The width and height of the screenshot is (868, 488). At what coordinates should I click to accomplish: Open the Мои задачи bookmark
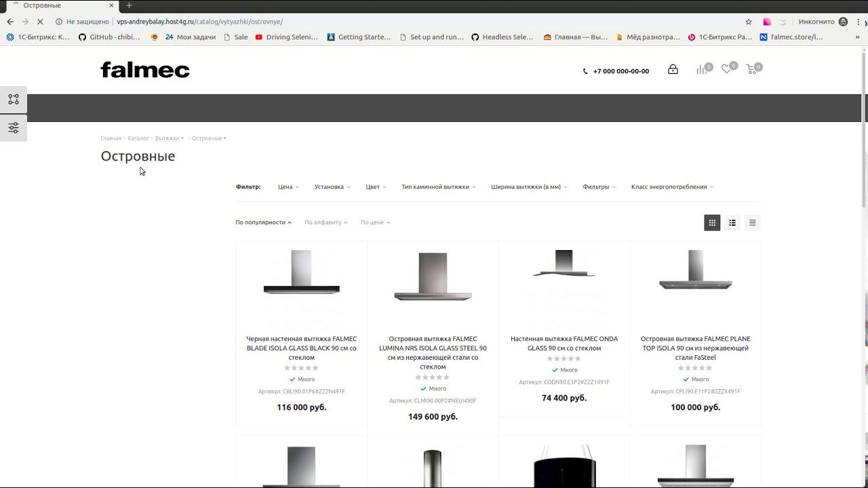pos(190,37)
